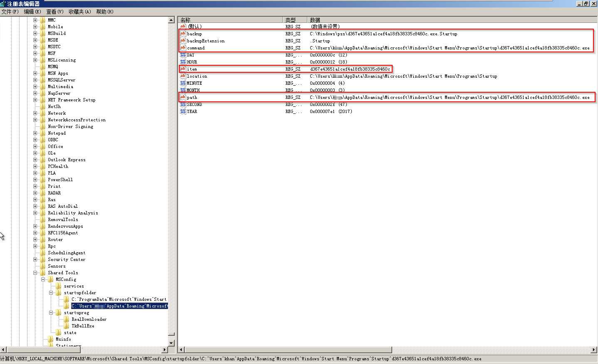Select the highlighted C:^Users startup key
Screen dimensions: 598x364
pos(119,306)
